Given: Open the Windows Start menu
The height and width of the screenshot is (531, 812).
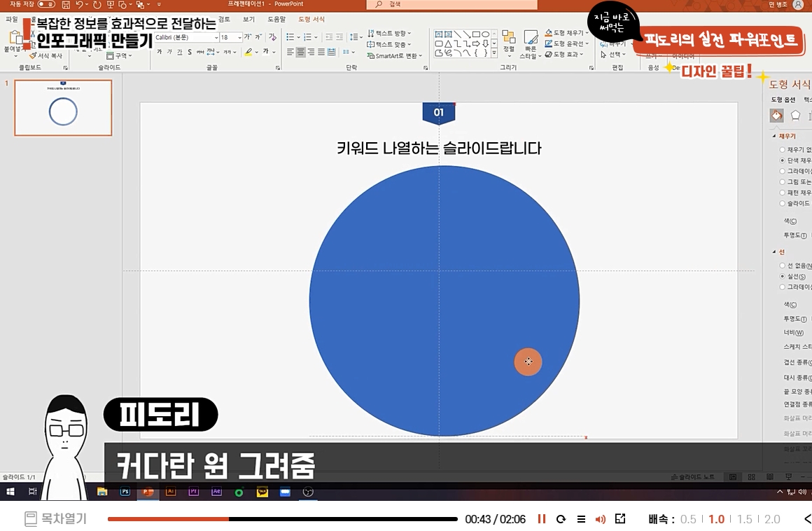Looking at the screenshot, I should tap(10, 492).
